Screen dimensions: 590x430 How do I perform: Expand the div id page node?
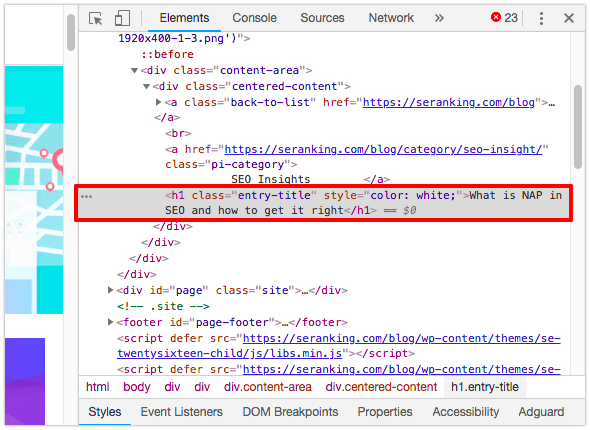(x=110, y=290)
